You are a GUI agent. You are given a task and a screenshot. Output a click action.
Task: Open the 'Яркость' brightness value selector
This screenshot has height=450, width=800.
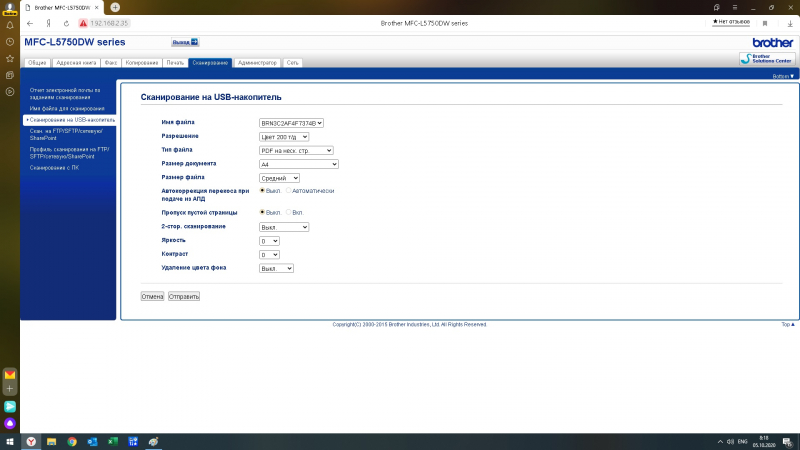pos(269,241)
